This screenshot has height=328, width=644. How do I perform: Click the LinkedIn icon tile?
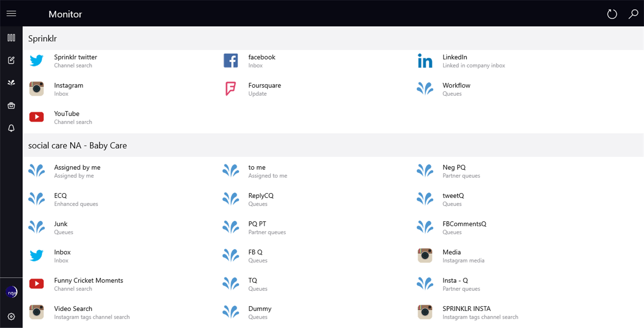click(425, 61)
